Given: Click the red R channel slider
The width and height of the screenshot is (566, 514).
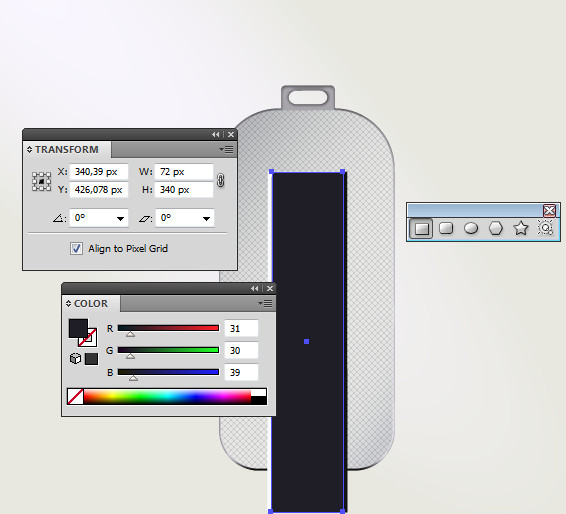Looking at the screenshot, I should pyautogui.click(x=168, y=328).
